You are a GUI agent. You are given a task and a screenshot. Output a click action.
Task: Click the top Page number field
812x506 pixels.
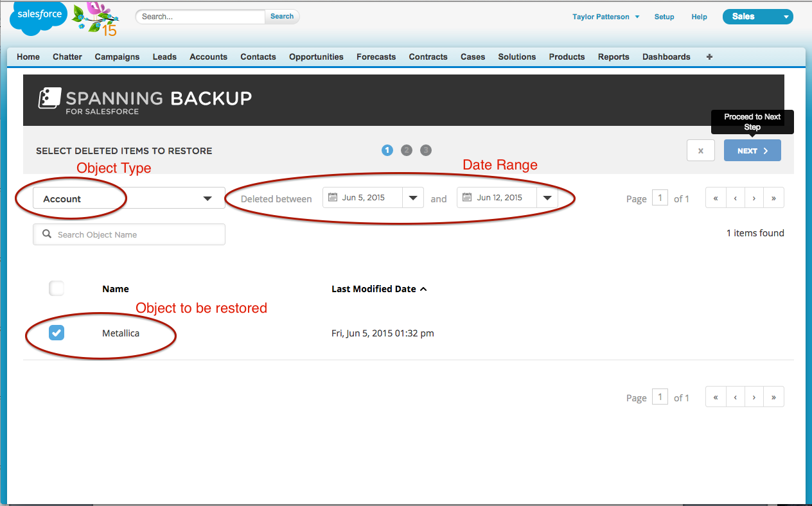660,198
